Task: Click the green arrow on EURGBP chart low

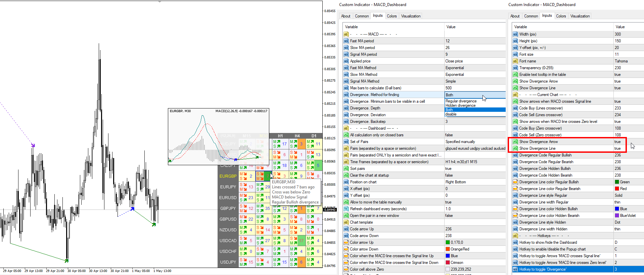Action: click(66, 261)
